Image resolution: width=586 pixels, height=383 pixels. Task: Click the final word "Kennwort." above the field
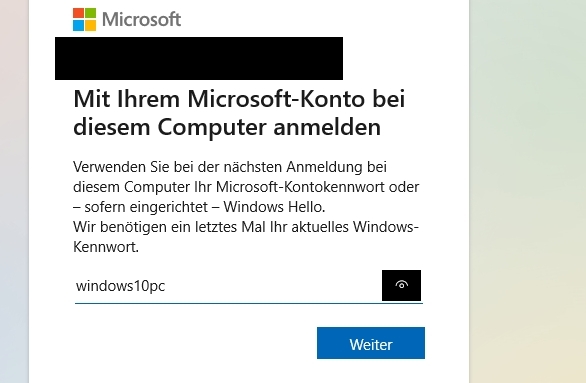[106, 247]
